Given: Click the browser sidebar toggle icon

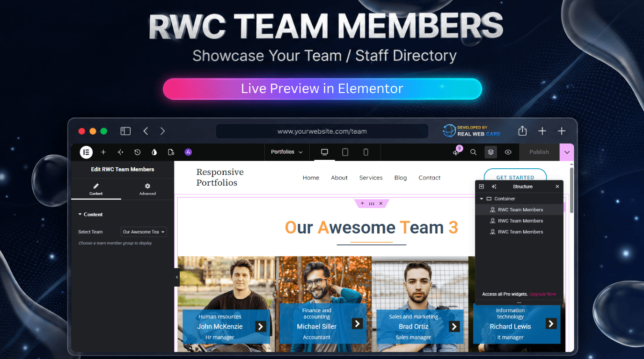Looking at the screenshot, I should (125, 131).
